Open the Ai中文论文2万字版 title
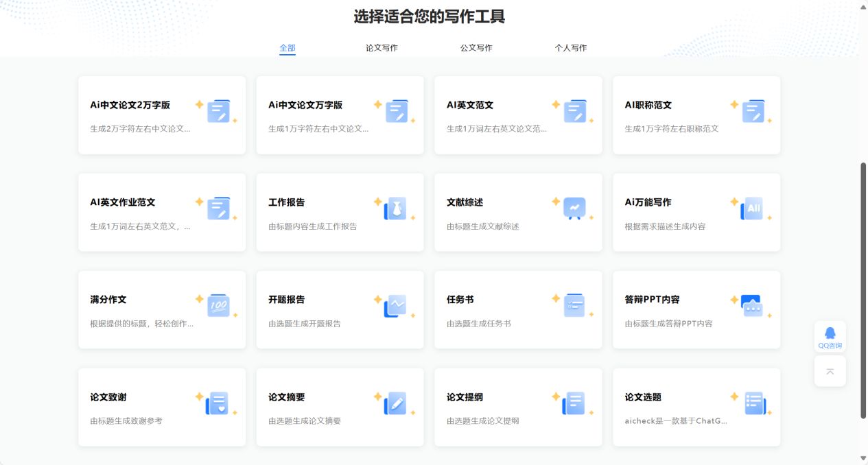Image resolution: width=868 pixels, height=465 pixels. coord(130,105)
